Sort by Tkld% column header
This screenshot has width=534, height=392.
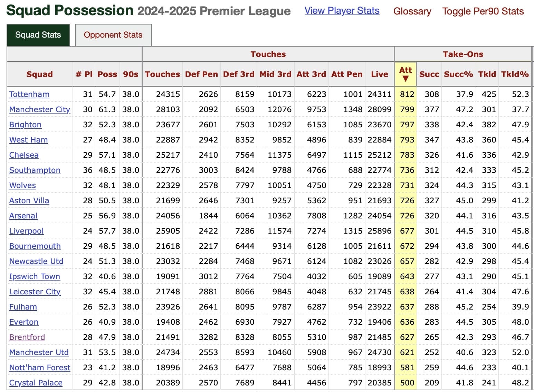coord(515,74)
